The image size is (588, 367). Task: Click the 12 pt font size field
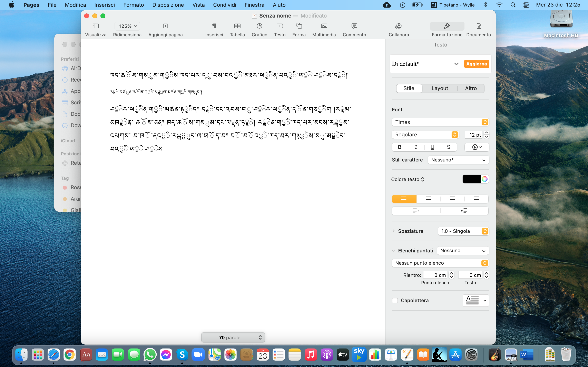click(x=474, y=135)
